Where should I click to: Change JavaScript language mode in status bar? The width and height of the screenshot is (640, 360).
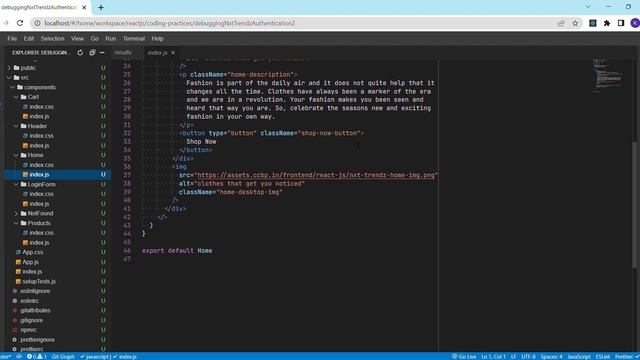click(x=579, y=356)
